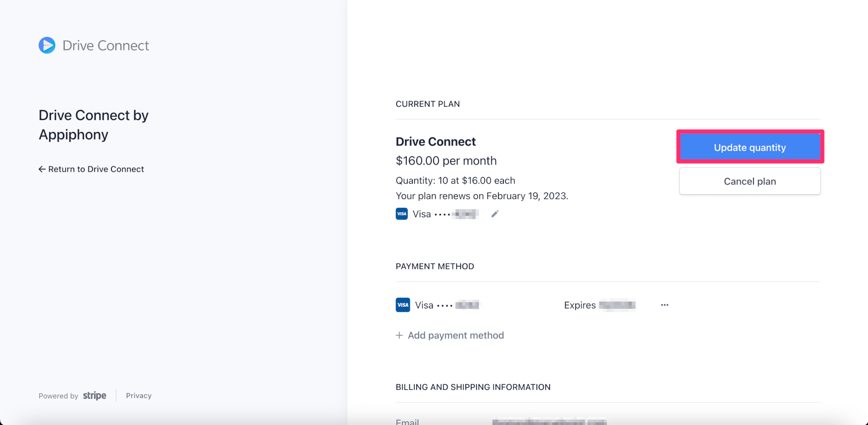868x425 pixels.
Task: Click the Quantity: 10 at $16.00 each text
Action: tap(456, 181)
